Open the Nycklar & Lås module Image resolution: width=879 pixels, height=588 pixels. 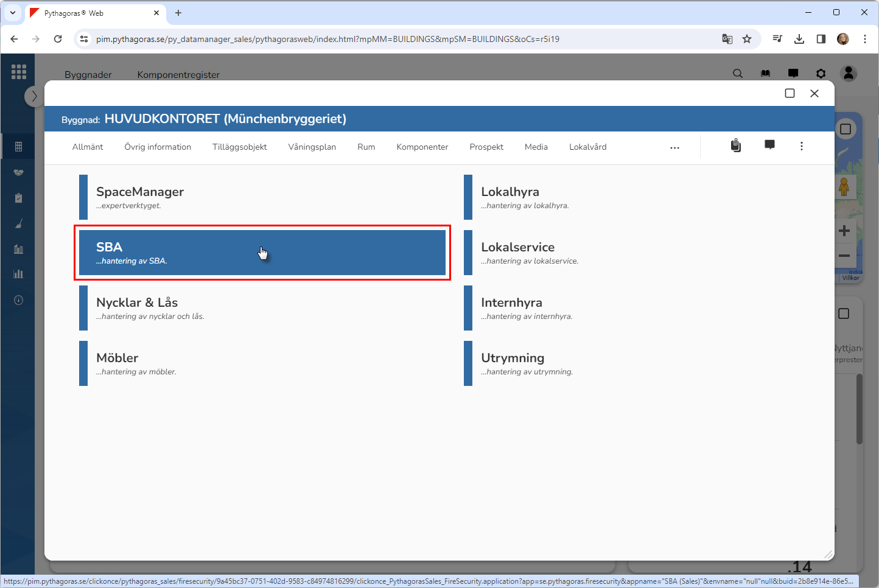tap(262, 308)
